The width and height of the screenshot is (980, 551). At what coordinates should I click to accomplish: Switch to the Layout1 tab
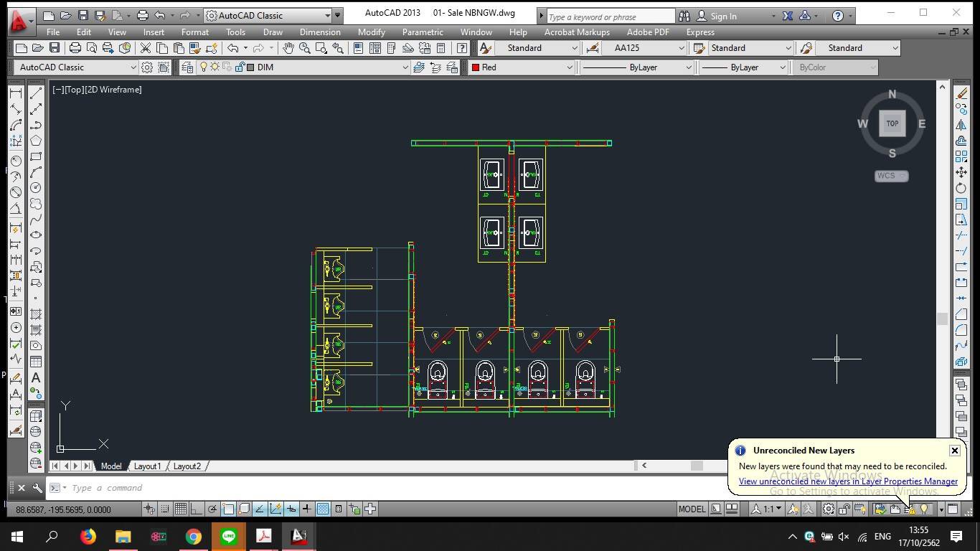tap(147, 466)
